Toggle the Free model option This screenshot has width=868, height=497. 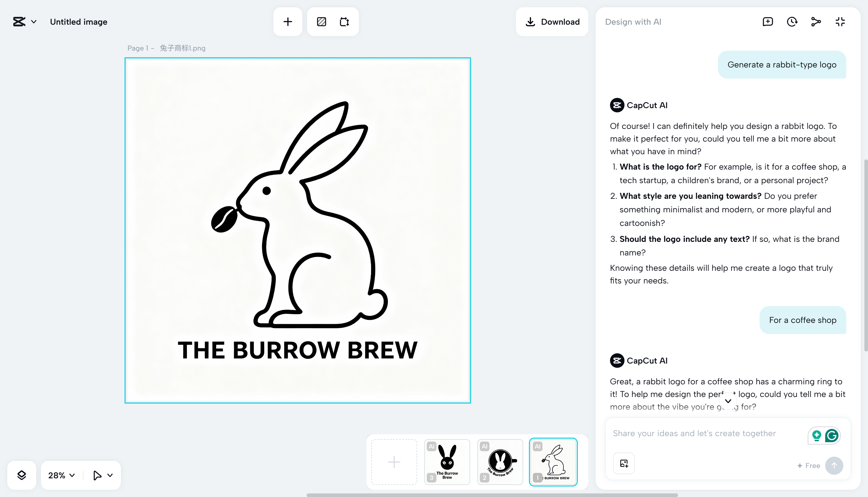tap(809, 466)
